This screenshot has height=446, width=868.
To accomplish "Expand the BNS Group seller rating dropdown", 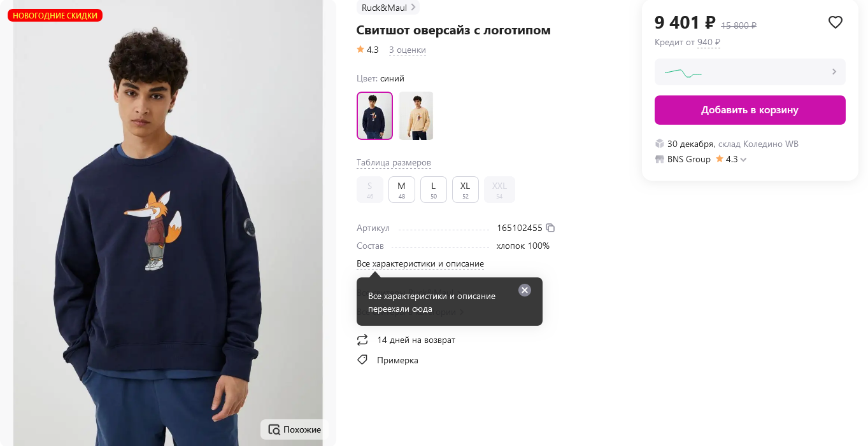I will [x=743, y=160].
